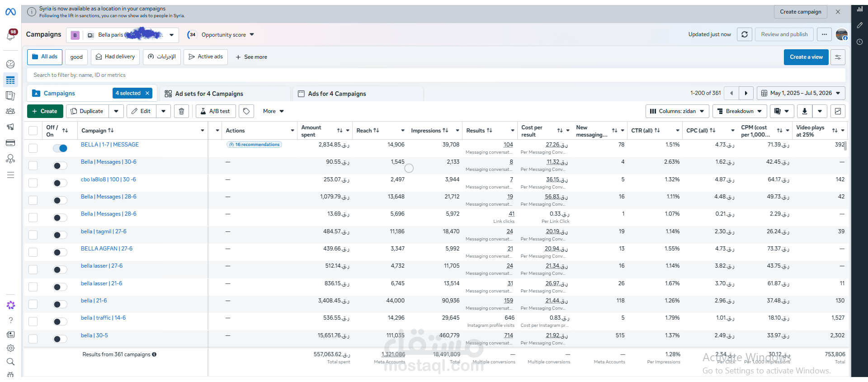Open the edit pencil icon on right rail
Viewport: 868px width, 382px height.
[859, 25]
